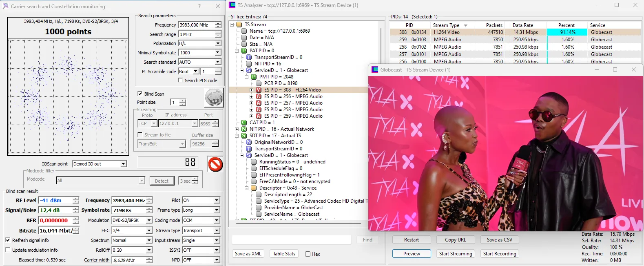This screenshot has width=644, height=266.
Task: Click the audio icon for ES PID 256
Action: pos(258,96)
